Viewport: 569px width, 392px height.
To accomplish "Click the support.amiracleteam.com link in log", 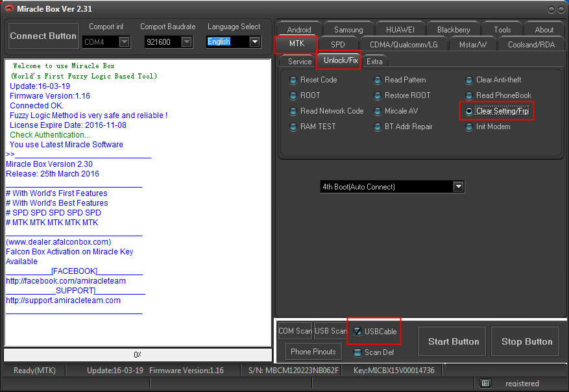I will 63,300.
